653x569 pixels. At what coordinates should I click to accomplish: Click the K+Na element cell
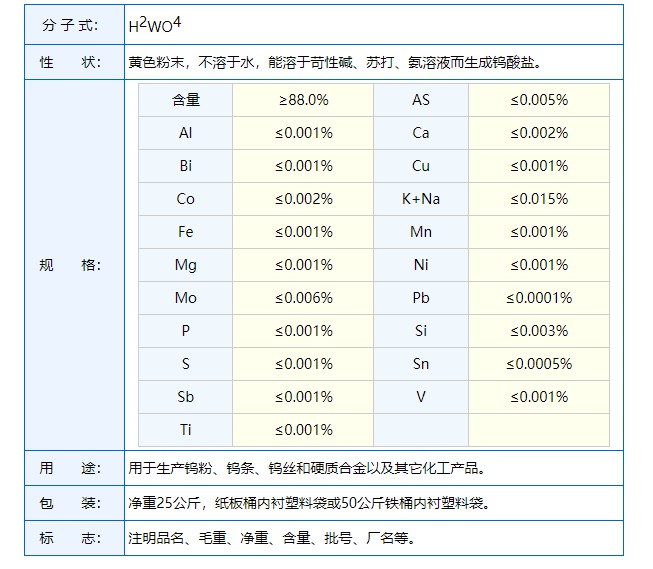click(421, 199)
